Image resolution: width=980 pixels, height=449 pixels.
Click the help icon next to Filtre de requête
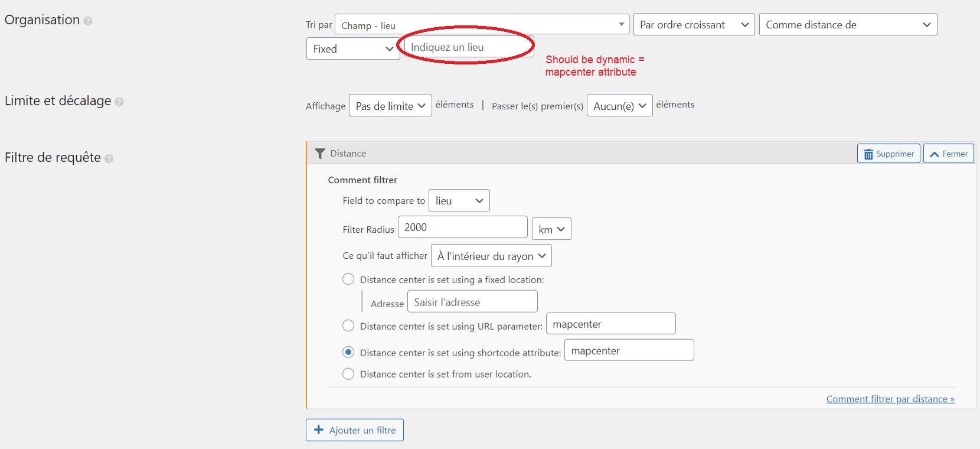point(109,158)
